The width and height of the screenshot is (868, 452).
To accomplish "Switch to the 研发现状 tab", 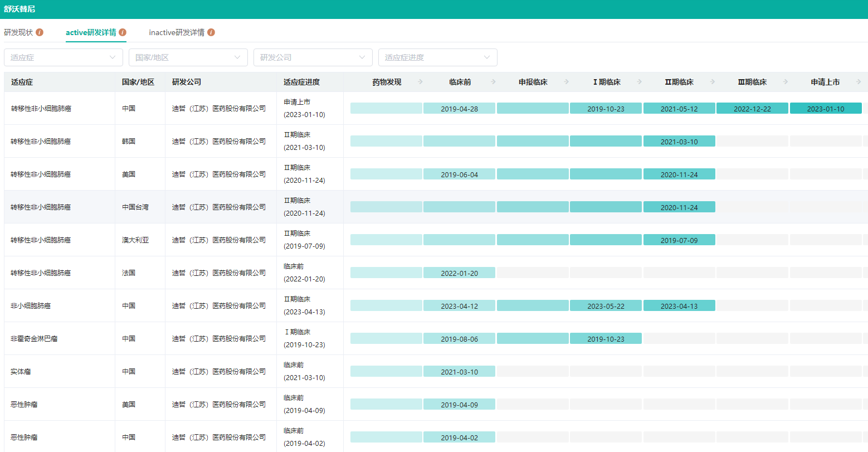I will pyautogui.click(x=18, y=32).
